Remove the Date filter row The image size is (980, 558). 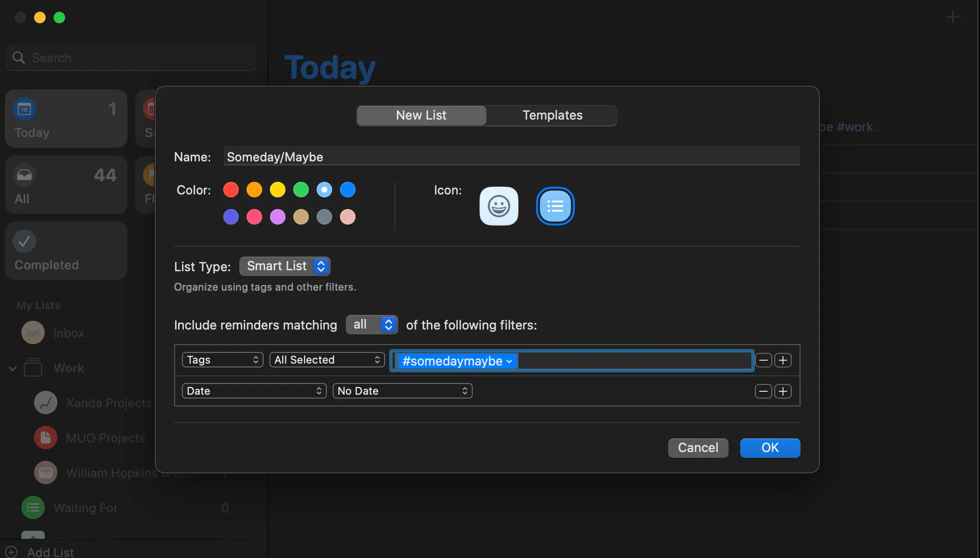click(x=763, y=391)
